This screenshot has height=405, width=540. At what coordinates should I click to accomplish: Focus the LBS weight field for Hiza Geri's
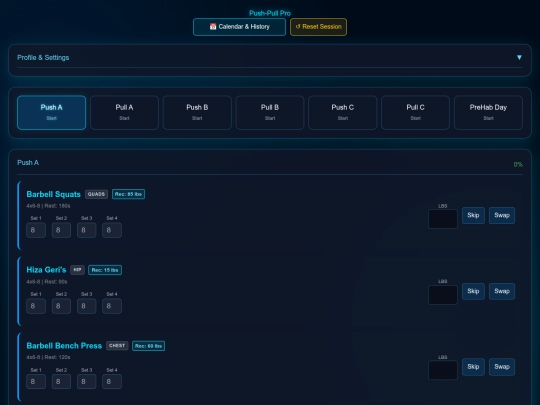[x=443, y=295]
